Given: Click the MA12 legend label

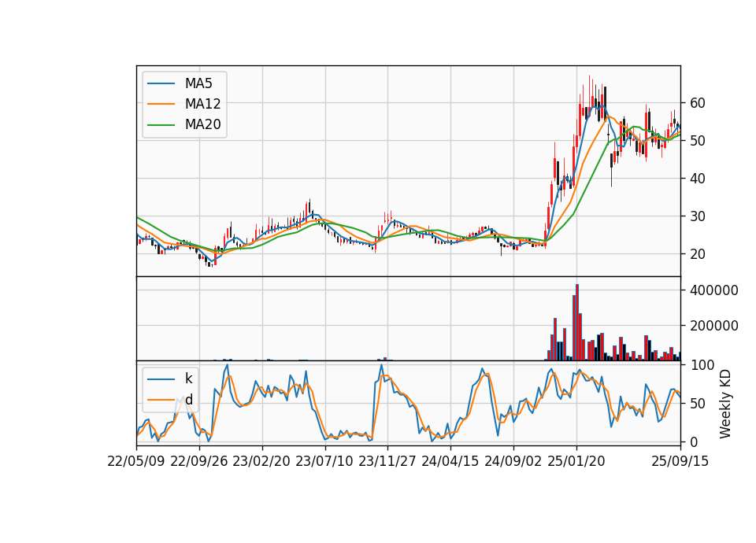Looking at the screenshot, I should tap(202, 104).
